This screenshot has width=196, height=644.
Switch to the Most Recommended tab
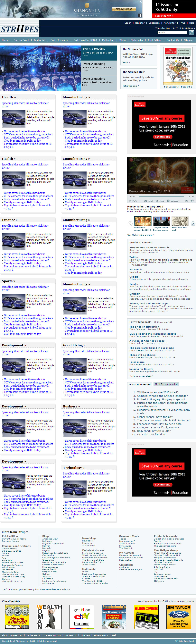[x=166, y=384]
